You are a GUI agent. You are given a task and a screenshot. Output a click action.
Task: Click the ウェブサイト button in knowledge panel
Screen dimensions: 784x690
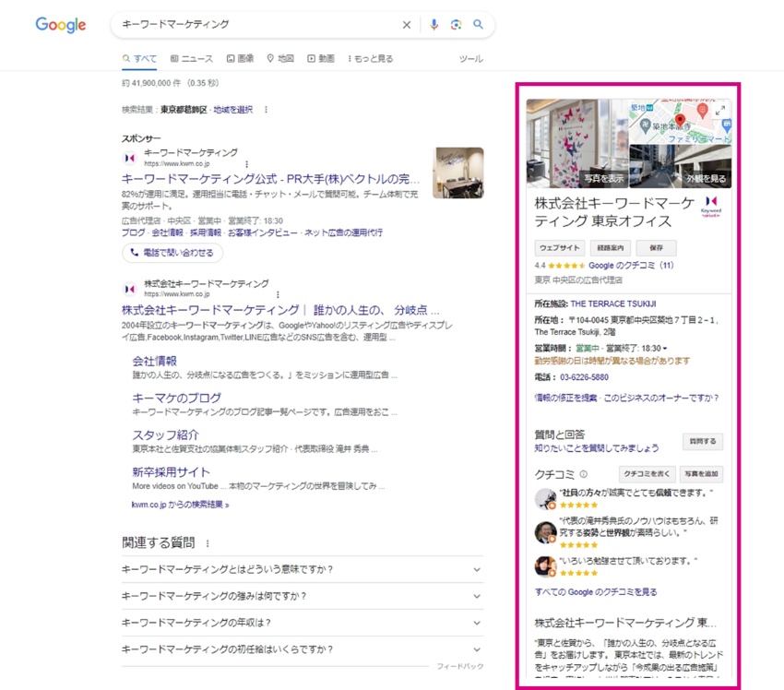pyautogui.click(x=560, y=248)
